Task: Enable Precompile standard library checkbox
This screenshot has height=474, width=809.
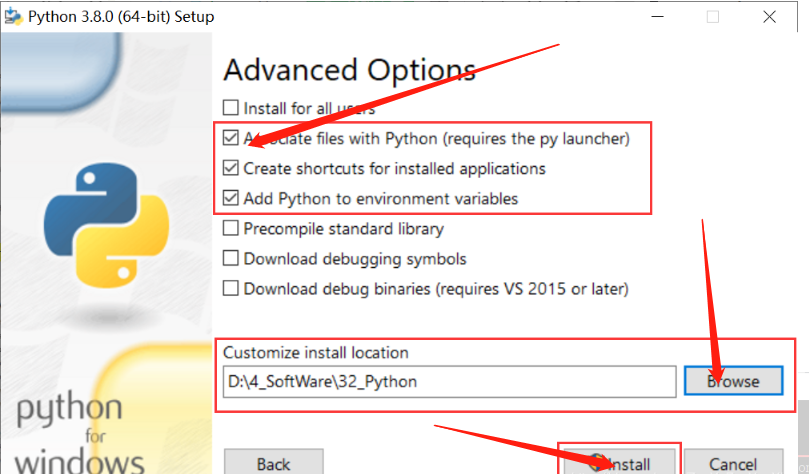Action: point(231,228)
